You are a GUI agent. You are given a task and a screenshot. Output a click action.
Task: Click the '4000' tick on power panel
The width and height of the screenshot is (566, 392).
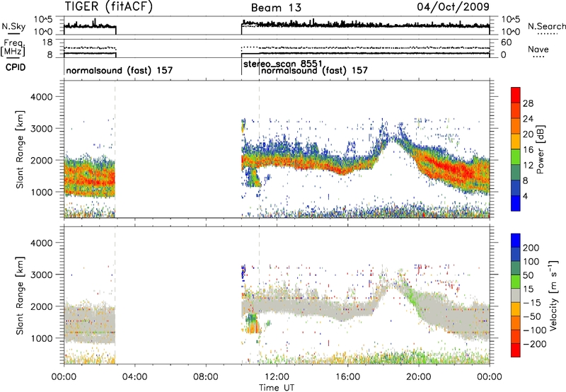[41, 97]
